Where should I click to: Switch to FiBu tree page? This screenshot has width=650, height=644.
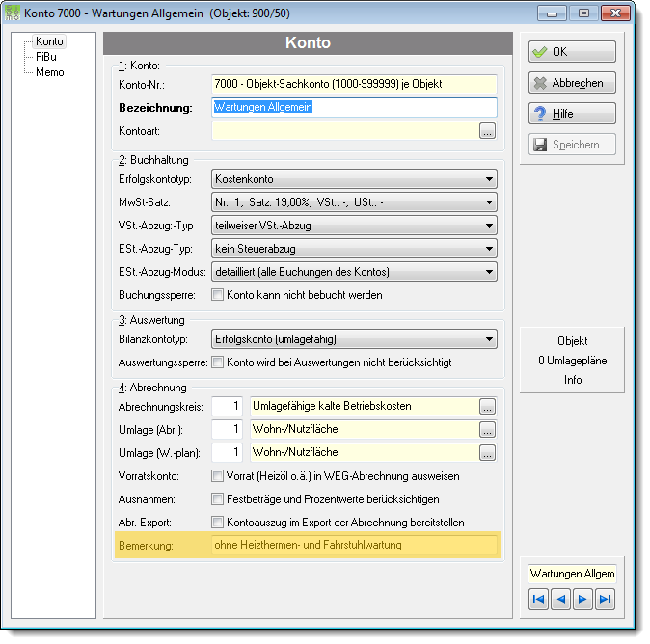[x=46, y=57]
